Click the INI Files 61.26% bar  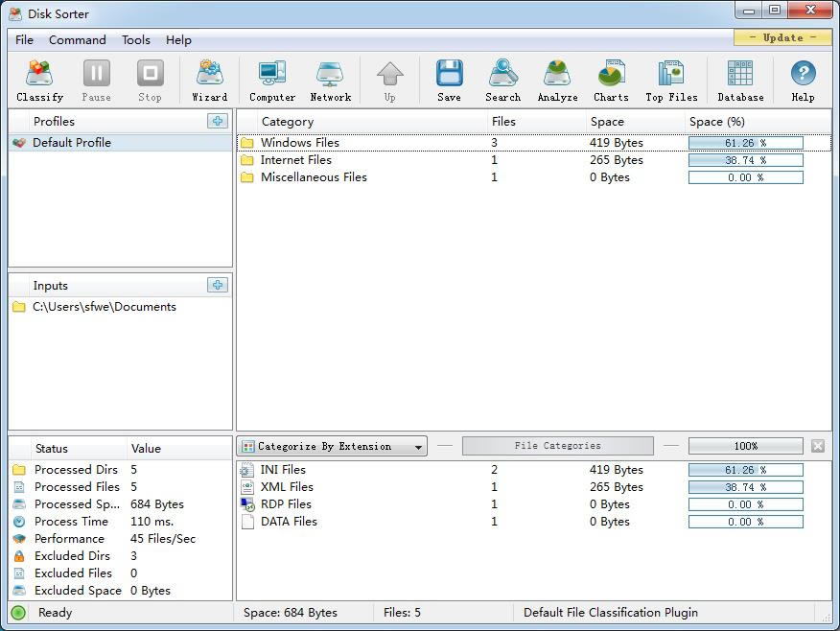click(746, 470)
